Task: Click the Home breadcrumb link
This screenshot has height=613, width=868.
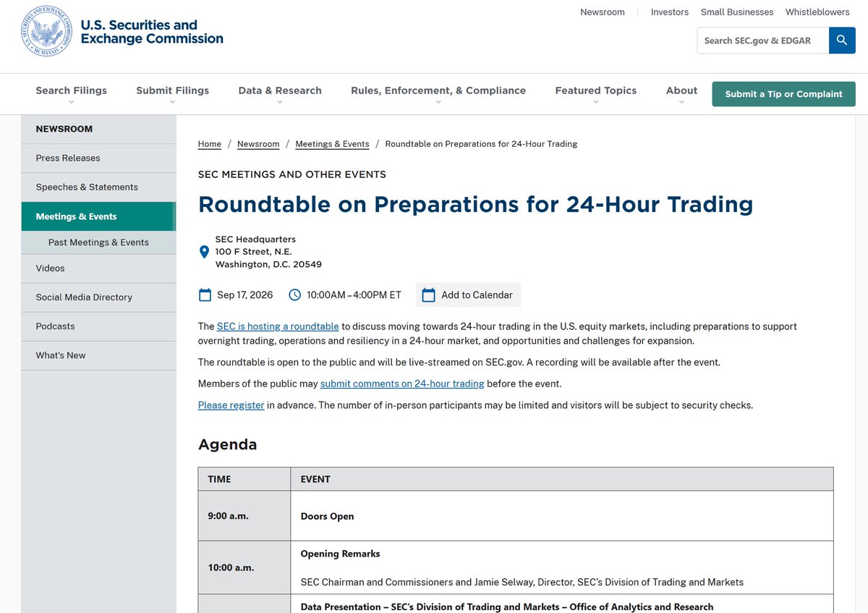Action: click(x=210, y=144)
